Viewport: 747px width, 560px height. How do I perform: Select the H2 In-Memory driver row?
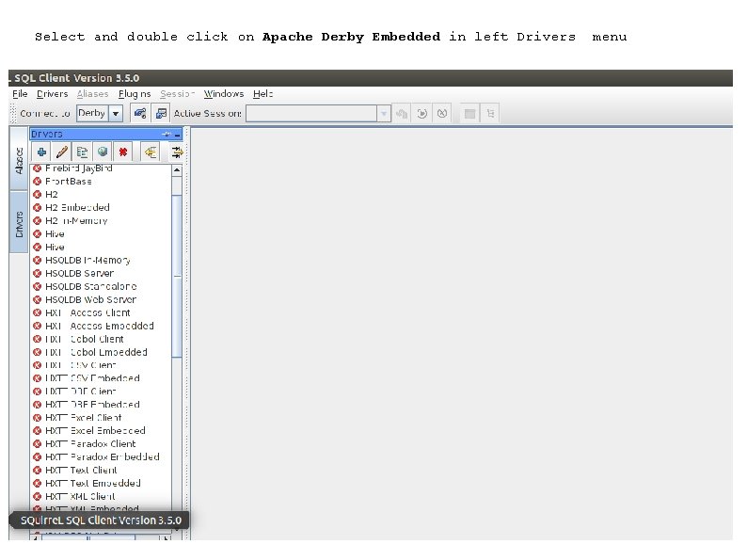point(101,220)
